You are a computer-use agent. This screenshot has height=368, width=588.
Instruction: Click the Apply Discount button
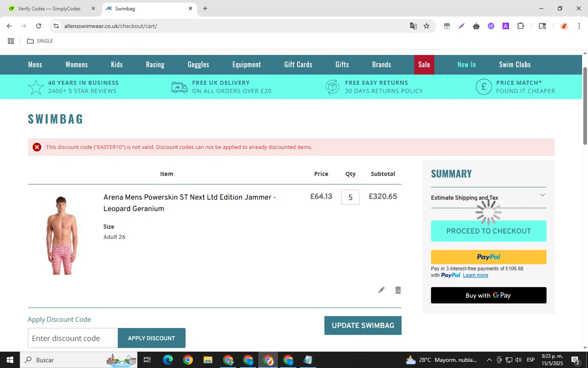point(151,338)
